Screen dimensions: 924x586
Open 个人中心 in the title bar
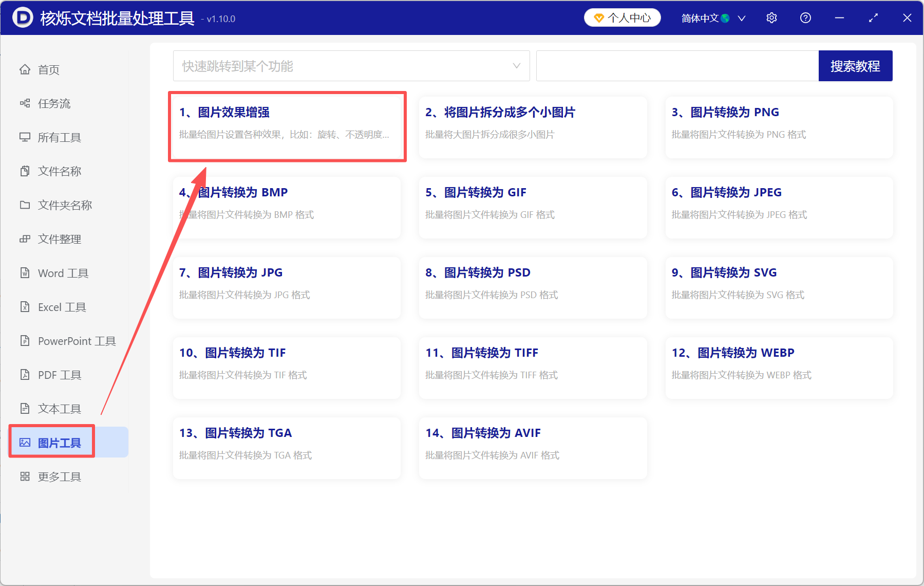[622, 17]
